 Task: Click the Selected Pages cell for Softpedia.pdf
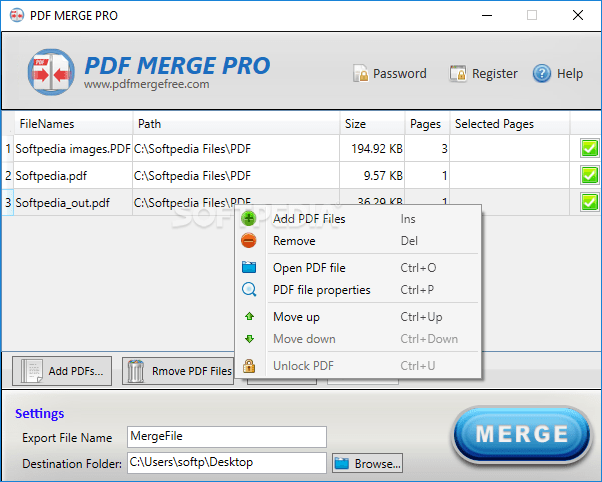click(509, 176)
